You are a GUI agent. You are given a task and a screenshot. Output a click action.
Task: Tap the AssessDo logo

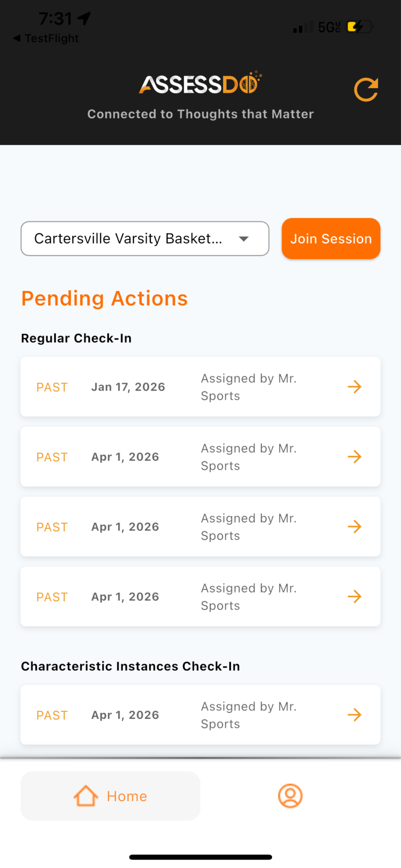point(200,83)
